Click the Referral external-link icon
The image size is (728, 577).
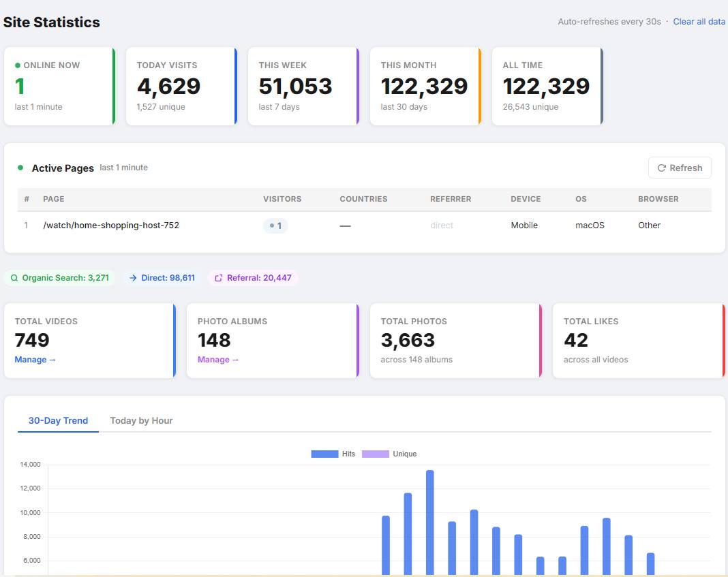(x=218, y=278)
